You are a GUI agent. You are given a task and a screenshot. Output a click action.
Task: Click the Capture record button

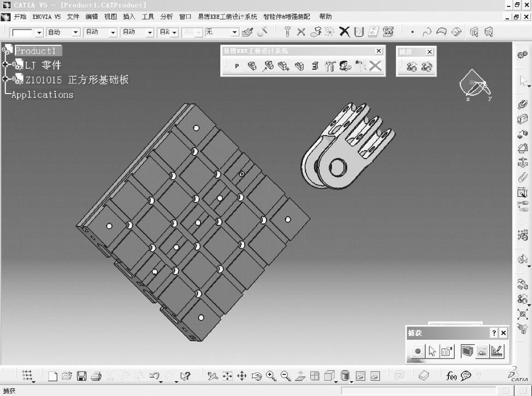point(418,352)
